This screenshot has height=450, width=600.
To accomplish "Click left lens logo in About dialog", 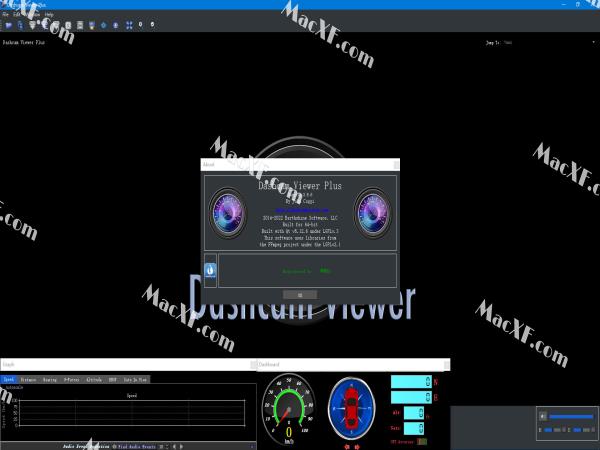I will click(228, 214).
